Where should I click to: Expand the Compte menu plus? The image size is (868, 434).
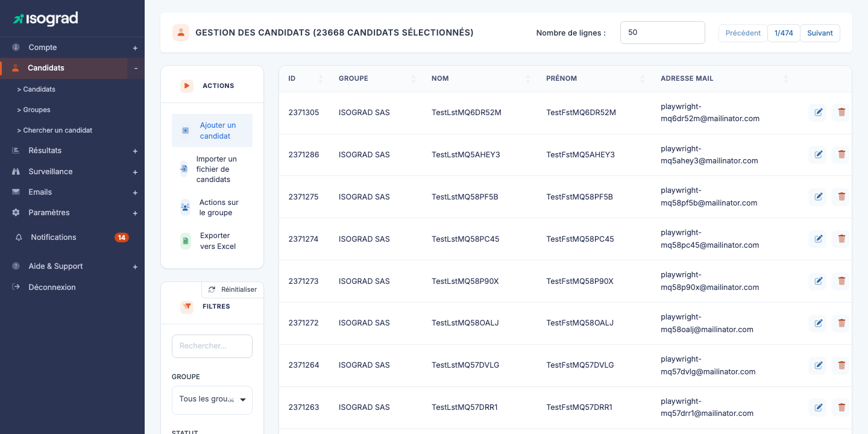pyautogui.click(x=135, y=48)
